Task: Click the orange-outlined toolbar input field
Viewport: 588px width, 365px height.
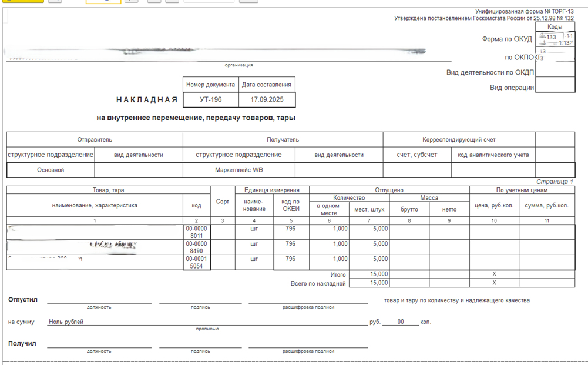Action: (103, 2)
